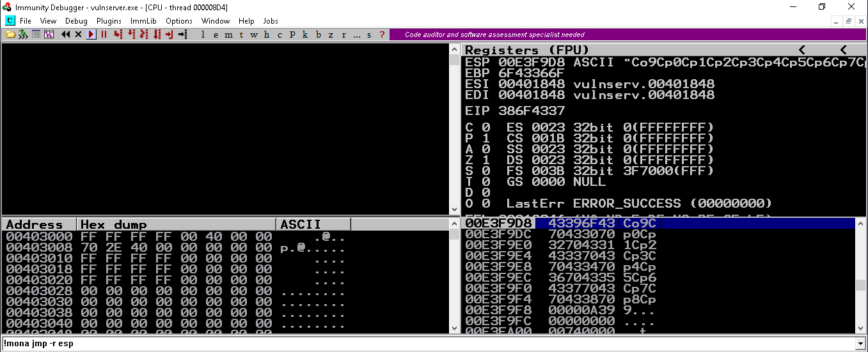Image resolution: width=868 pixels, height=352 pixels.
Task: Click the Trace into icon
Action: 144,34
